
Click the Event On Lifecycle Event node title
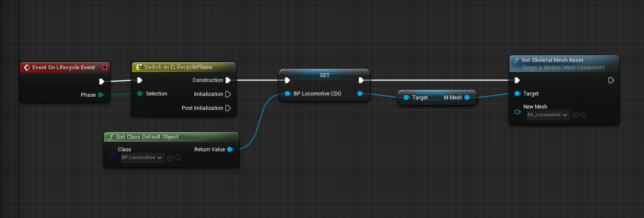tap(63, 68)
